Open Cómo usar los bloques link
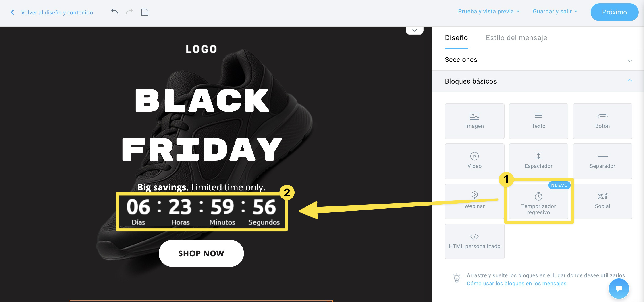The height and width of the screenshot is (302, 644). tap(516, 283)
